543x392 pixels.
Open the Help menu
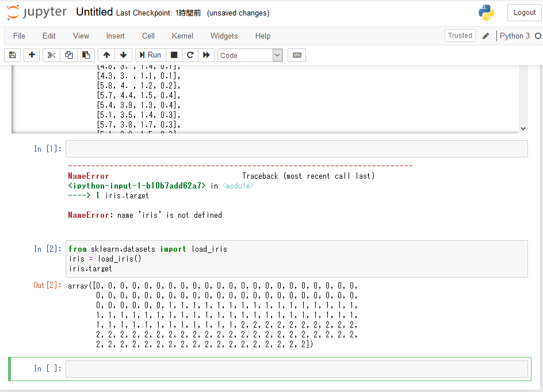263,36
